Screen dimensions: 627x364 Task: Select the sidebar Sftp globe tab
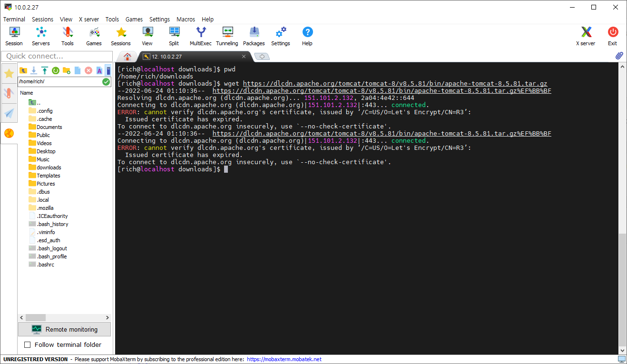click(9, 133)
